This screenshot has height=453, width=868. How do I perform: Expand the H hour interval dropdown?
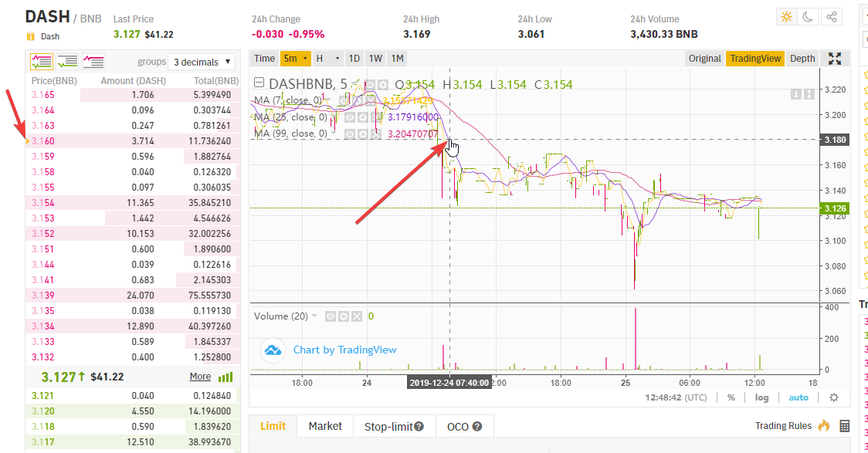click(327, 59)
